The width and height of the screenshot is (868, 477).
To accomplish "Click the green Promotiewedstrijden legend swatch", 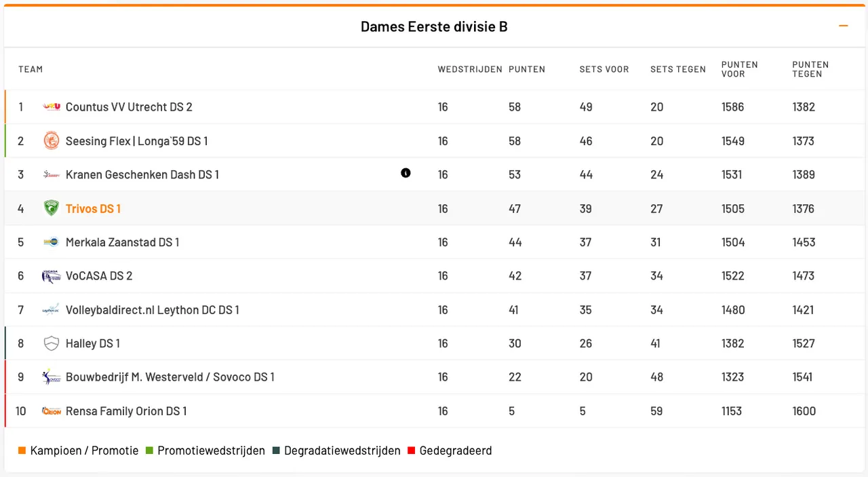I will (x=149, y=451).
